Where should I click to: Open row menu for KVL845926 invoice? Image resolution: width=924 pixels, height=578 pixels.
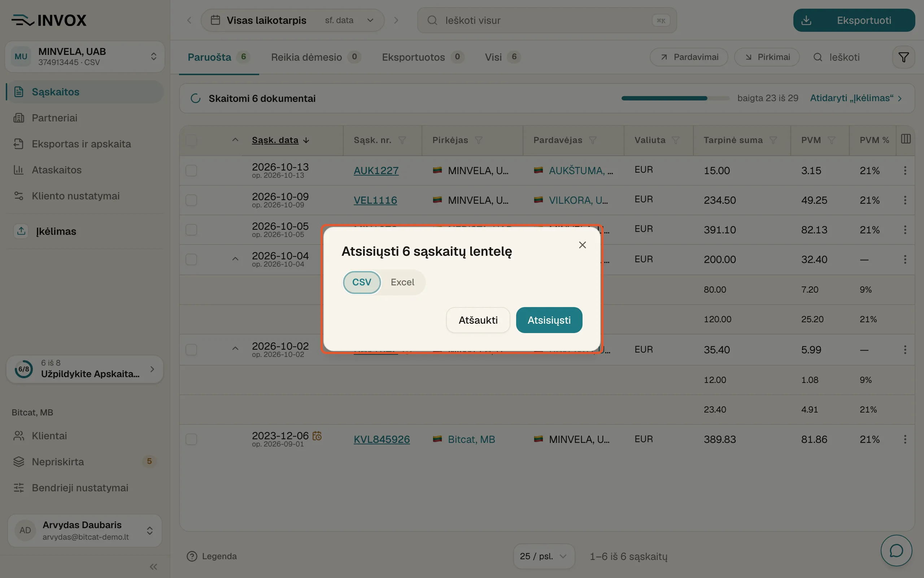tap(905, 439)
